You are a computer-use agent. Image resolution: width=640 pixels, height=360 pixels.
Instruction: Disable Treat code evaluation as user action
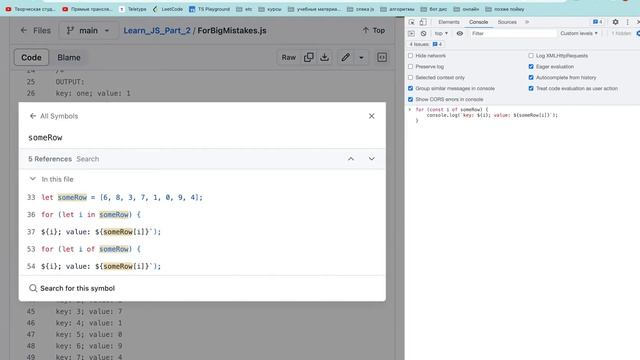pyautogui.click(x=531, y=89)
